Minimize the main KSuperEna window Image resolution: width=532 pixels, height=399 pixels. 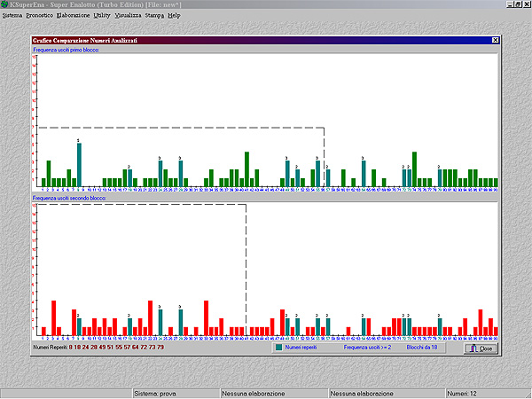tap(511, 4)
